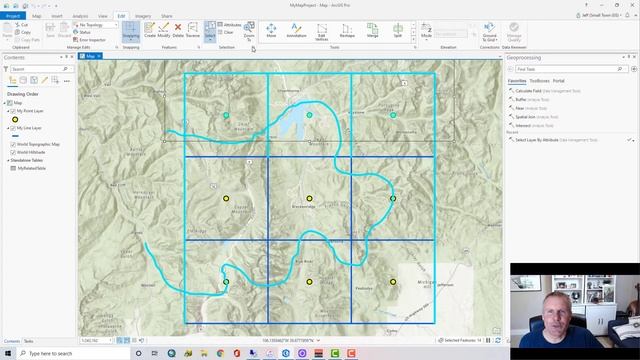Switch to the Toolboxes tab in Geoprocessing
Viewport: 640px width, 360px height.
(539, 81)
